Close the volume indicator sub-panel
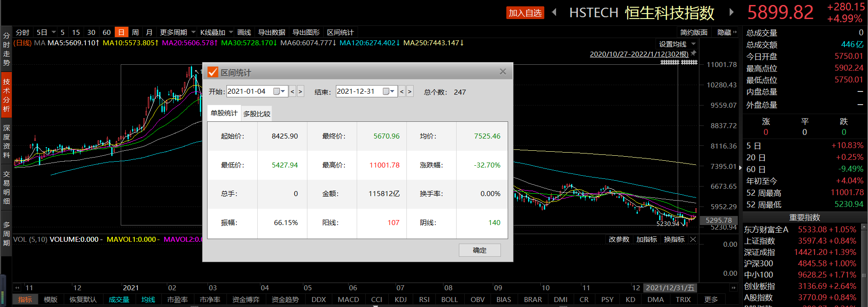 (693, 239)
